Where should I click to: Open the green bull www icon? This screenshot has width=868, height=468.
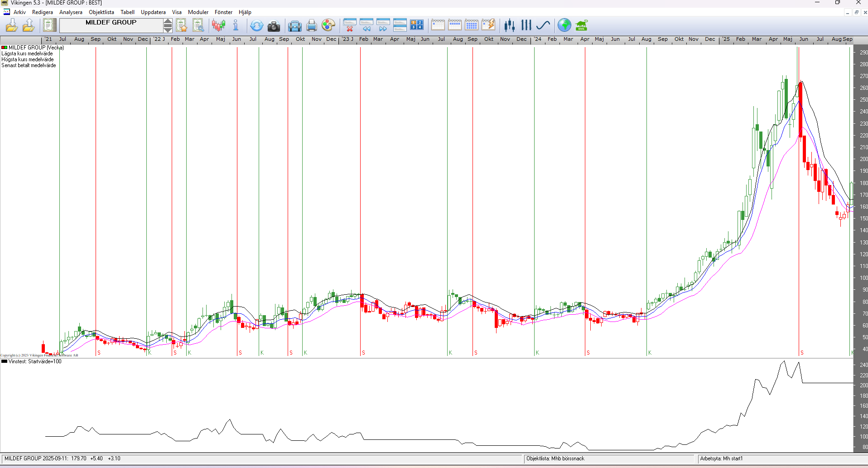coord(582,25)
